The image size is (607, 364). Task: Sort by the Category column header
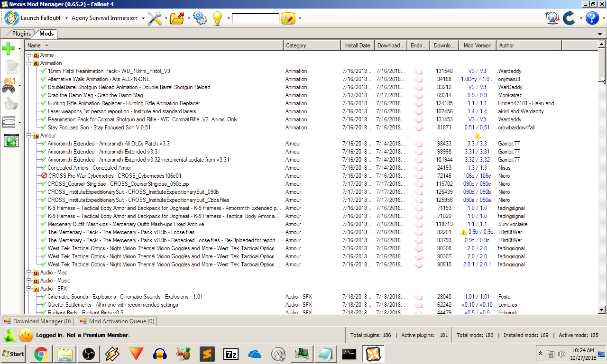point(312,45)
